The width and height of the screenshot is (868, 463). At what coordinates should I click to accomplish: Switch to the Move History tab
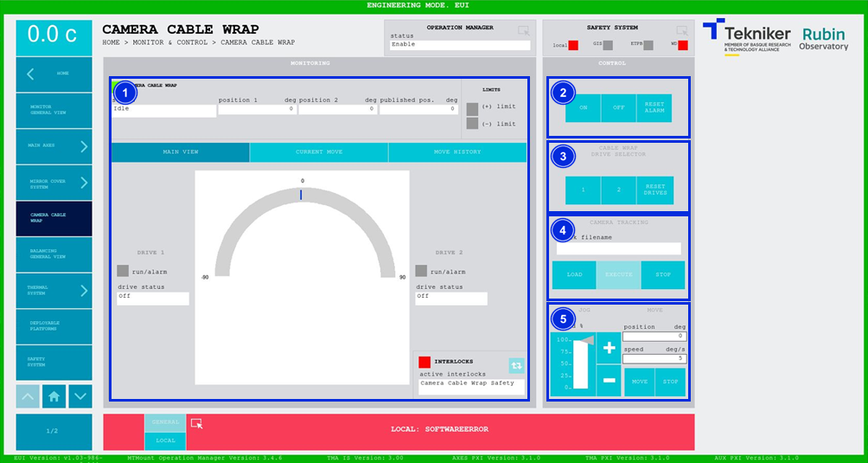point(457,152)
